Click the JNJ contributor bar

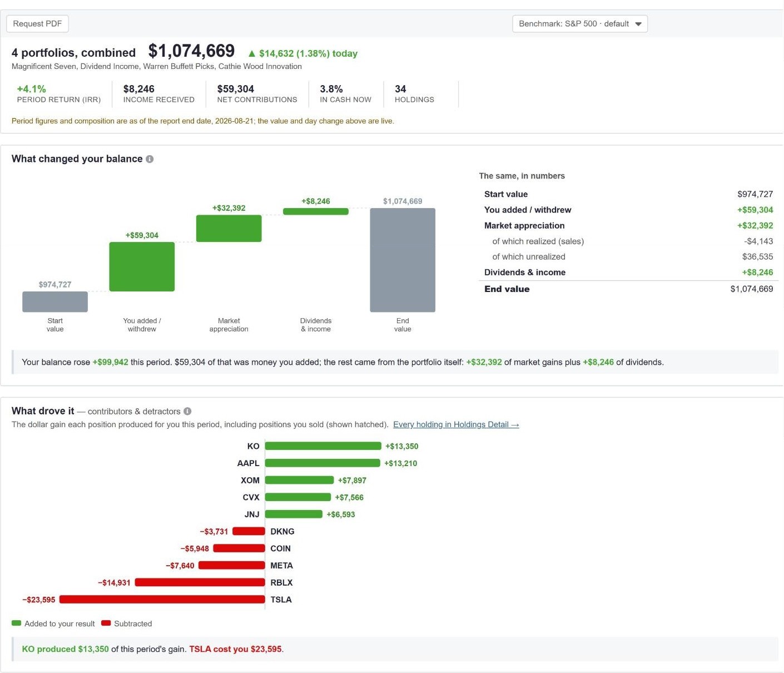pos(294,514)
